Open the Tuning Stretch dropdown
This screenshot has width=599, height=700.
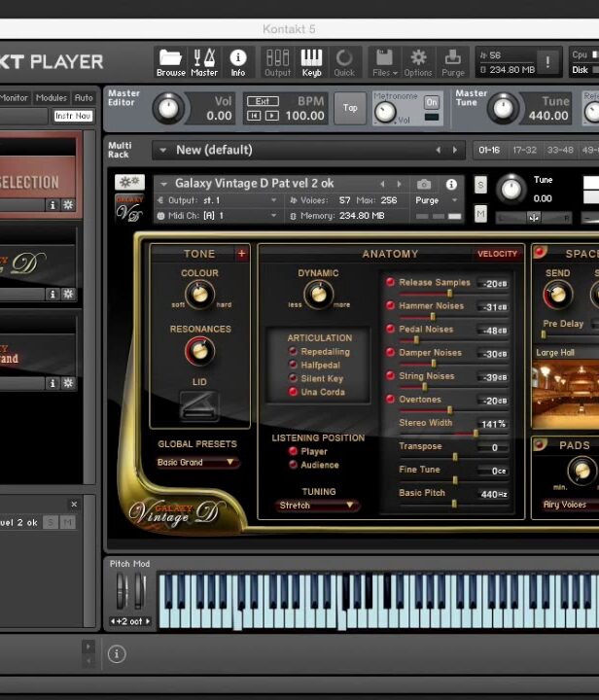coord(317,506)
